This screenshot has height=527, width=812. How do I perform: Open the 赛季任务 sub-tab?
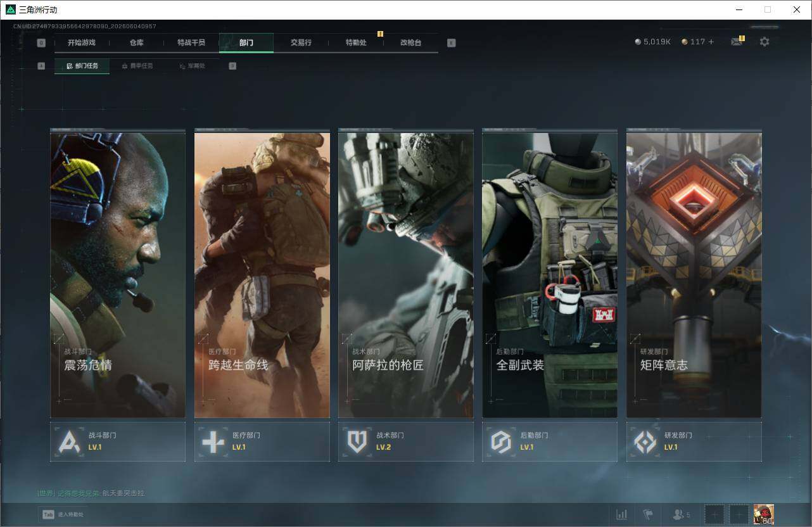[x=137, y=66]
